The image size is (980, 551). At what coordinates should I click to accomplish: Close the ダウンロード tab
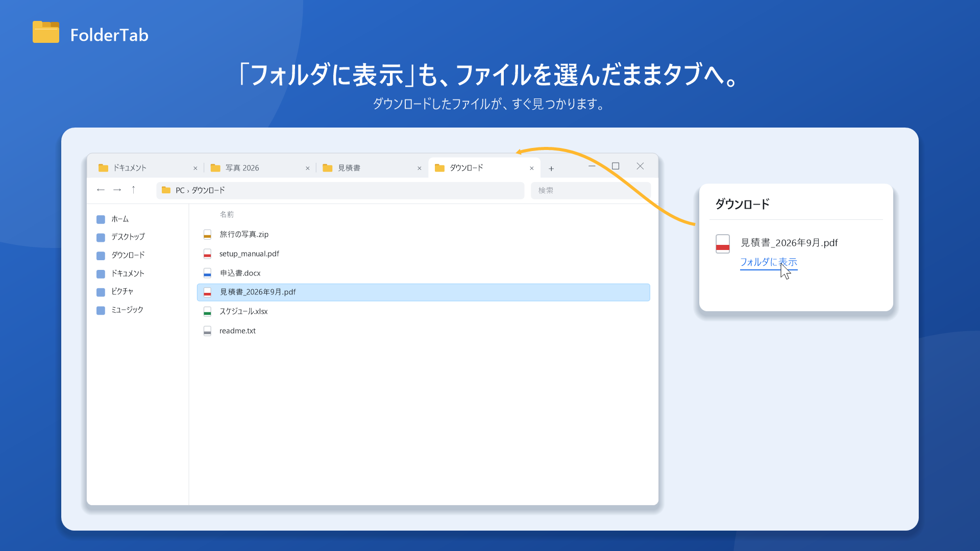532,168
